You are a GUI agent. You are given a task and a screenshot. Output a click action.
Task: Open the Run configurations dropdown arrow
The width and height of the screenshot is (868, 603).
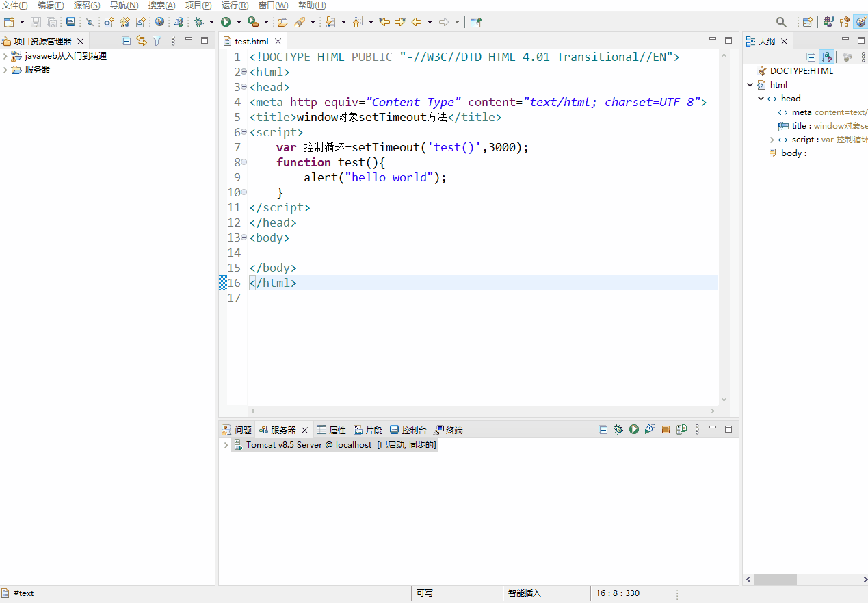239,22
